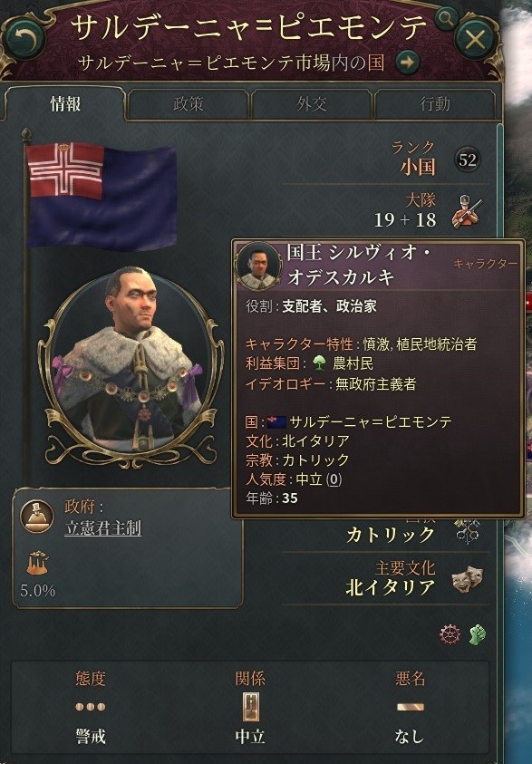Open the 行動 tab
Screen dimensions: 532x764
pyautogui.click(x=435, y=104)
